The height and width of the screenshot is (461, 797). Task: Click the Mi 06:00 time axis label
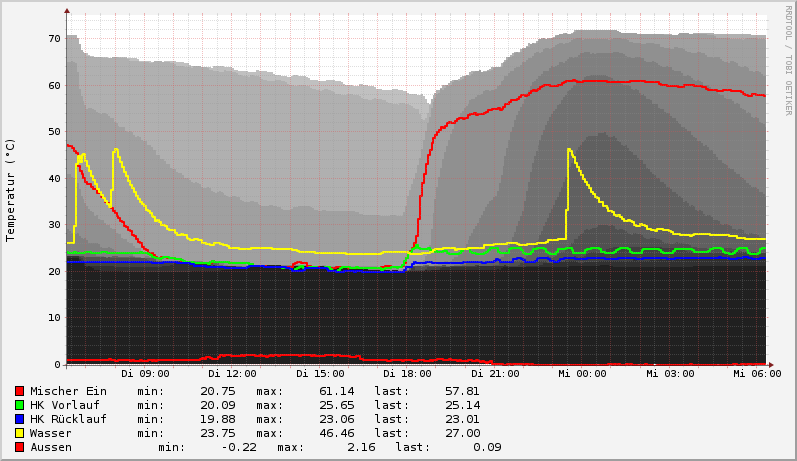(x=755, y=374)
